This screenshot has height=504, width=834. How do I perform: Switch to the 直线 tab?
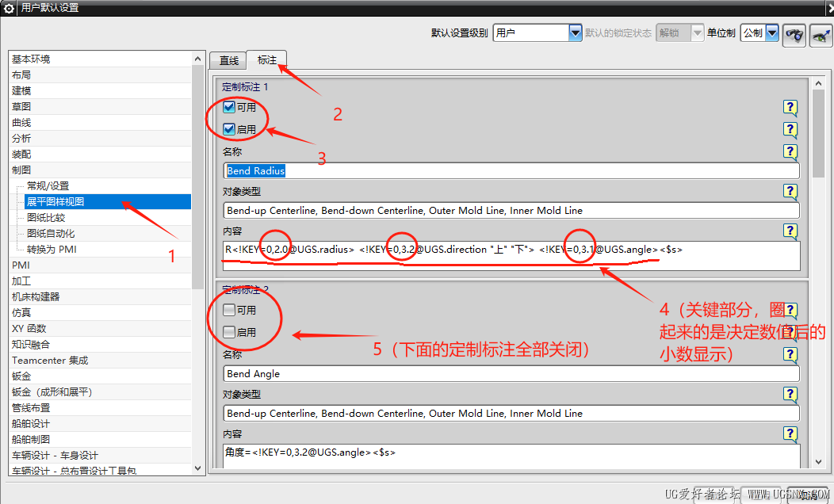click(x=228, y=60)
